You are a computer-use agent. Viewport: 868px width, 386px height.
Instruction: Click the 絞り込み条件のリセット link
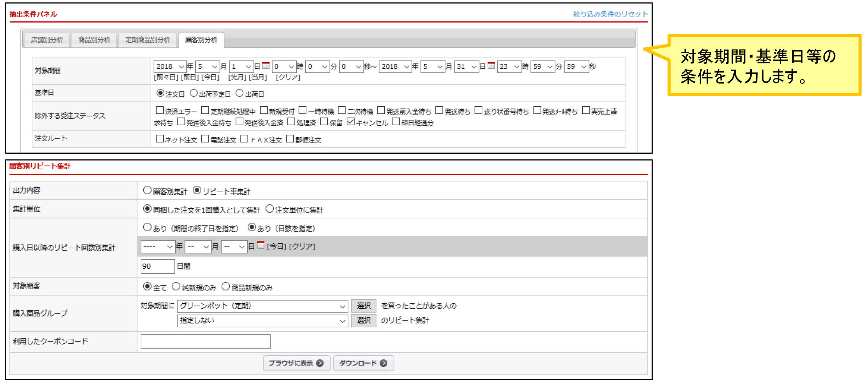610,14
